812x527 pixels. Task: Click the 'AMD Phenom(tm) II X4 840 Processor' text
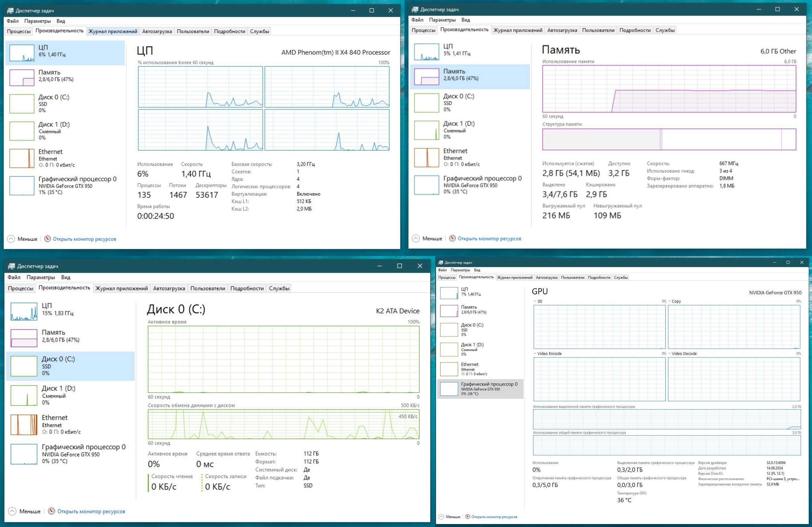click(x=336, y=52)
